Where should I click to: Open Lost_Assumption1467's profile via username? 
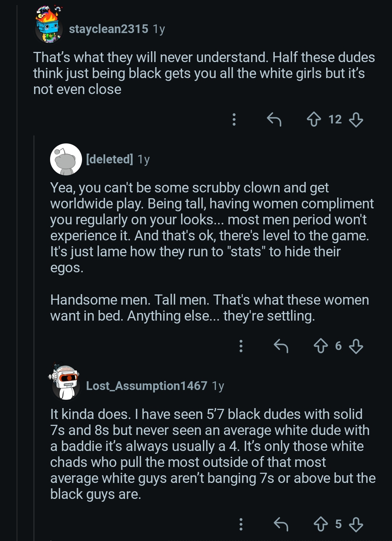point(147,386)
